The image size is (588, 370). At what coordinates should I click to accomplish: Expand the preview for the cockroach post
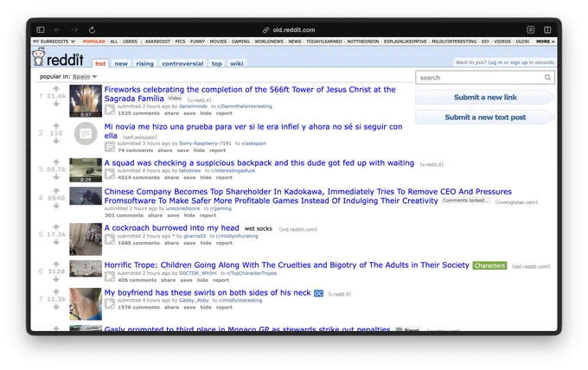[110, 239]
